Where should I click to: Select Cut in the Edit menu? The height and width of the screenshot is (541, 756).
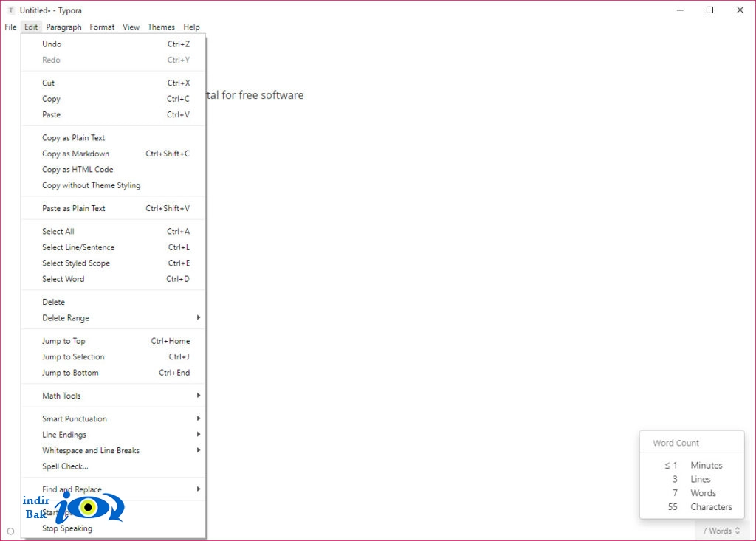click(x=114, y=83)
